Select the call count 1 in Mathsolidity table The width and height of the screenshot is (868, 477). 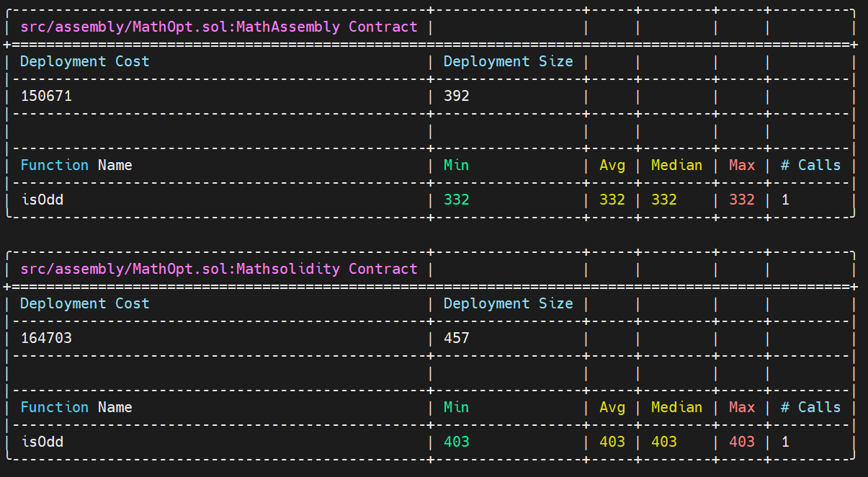click(785, 442)
